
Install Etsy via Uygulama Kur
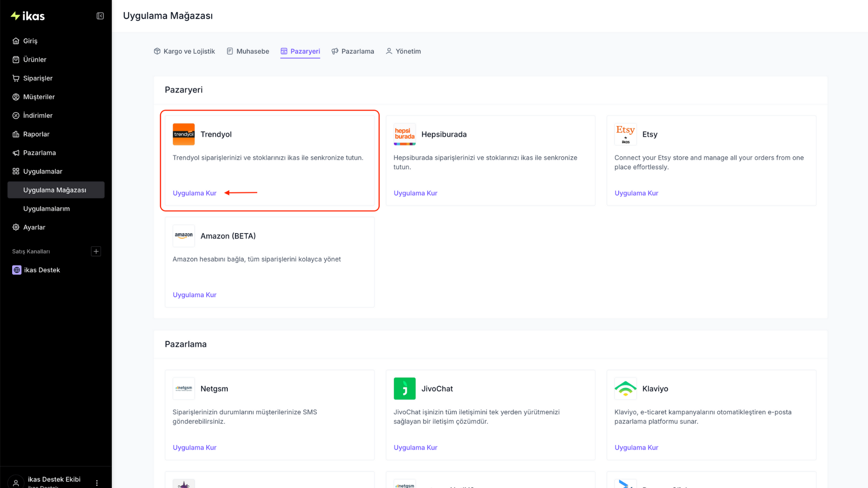637,193
